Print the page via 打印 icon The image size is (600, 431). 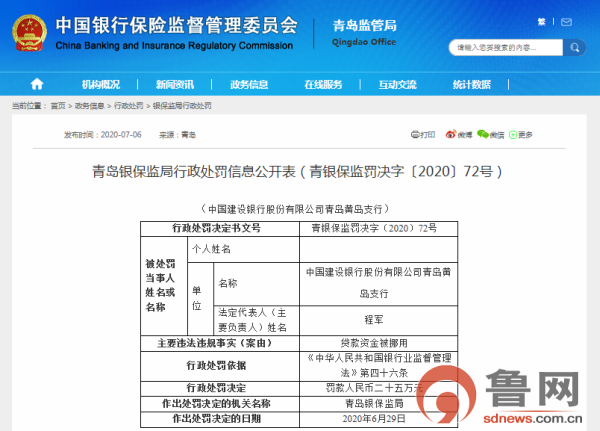(x=423, y=135)
